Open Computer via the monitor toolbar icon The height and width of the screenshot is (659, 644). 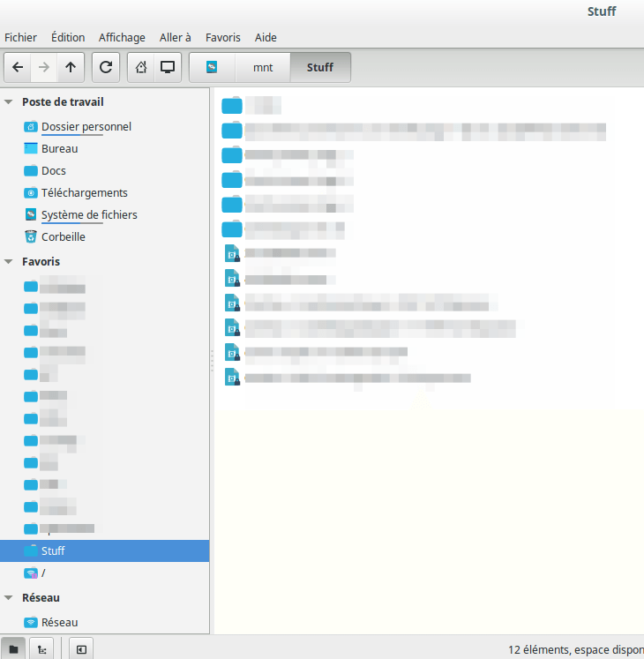pos(168,67)
